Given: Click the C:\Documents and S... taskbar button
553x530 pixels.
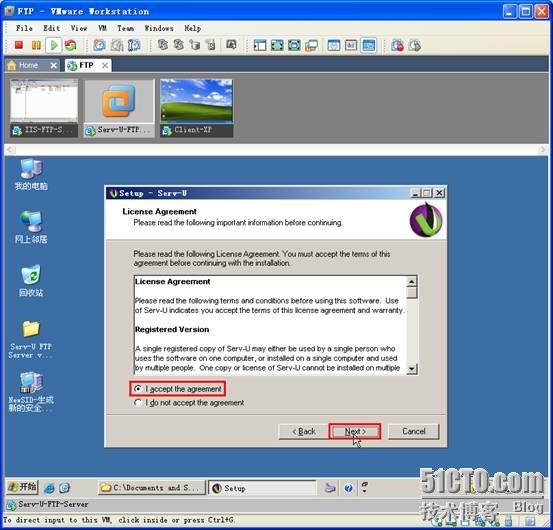Looking at the screenshot, I should click(151, 488).
